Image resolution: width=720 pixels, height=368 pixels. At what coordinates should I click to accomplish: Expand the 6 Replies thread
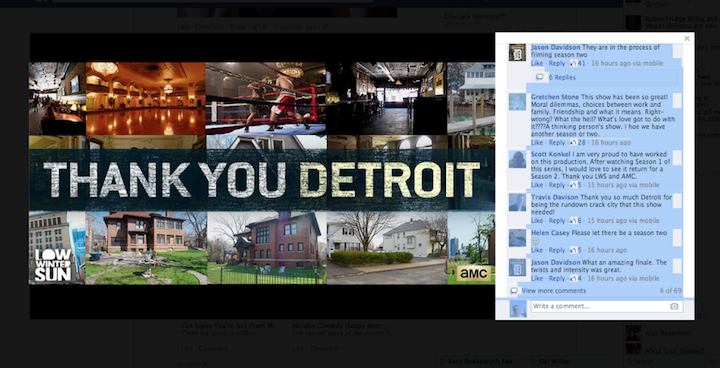coord(562,78)
